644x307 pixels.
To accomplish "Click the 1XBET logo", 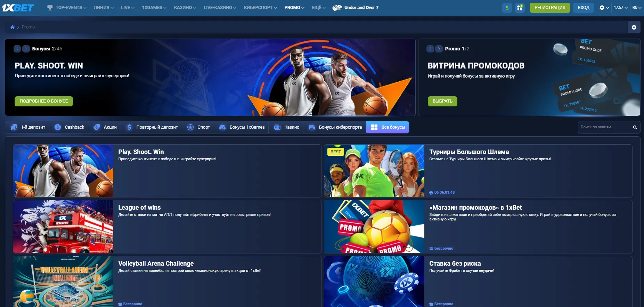I will click(x=18, y=8).
